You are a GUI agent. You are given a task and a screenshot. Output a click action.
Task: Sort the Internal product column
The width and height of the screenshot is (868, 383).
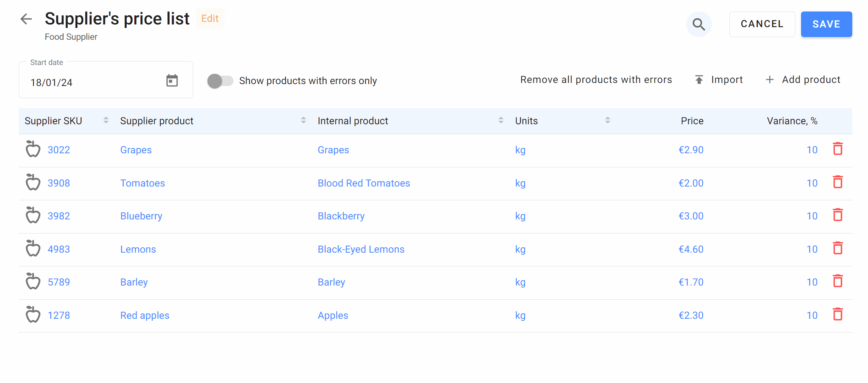501,120
